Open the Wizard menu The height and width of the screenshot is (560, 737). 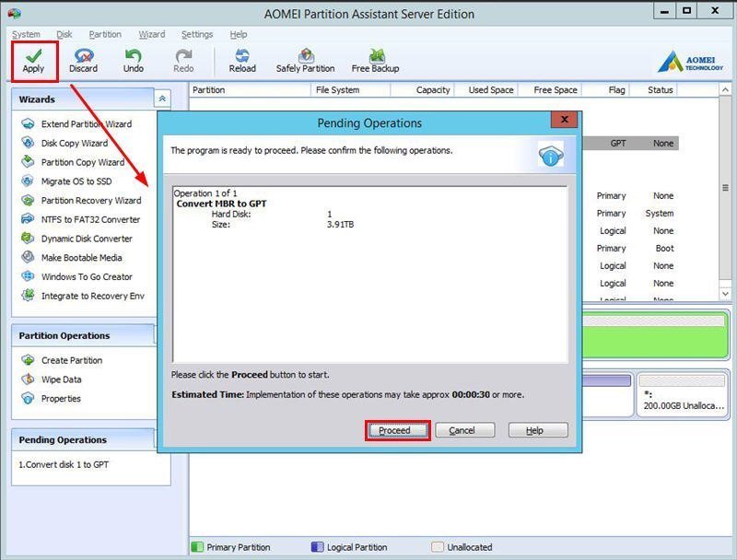pyautogui.click(x=151, y=34)
